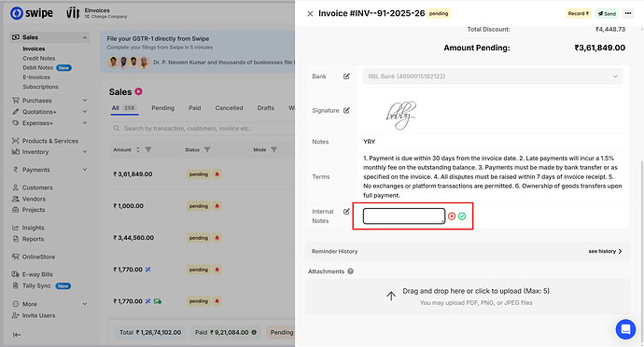The width and height of the screenshot is (644, 347).
Task: Click Invite Users
Action: (38, 315)
